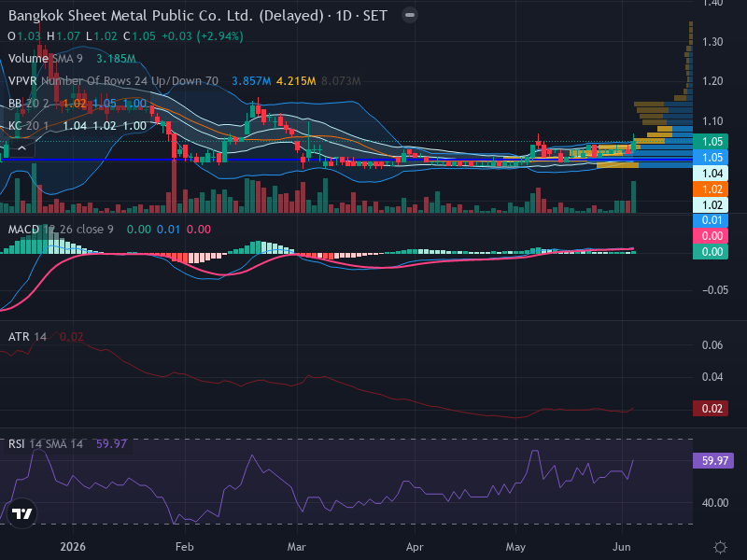747x560 pixels.
Task: Click the blue 0.01 MACD axis label
Action: [711, 220]
